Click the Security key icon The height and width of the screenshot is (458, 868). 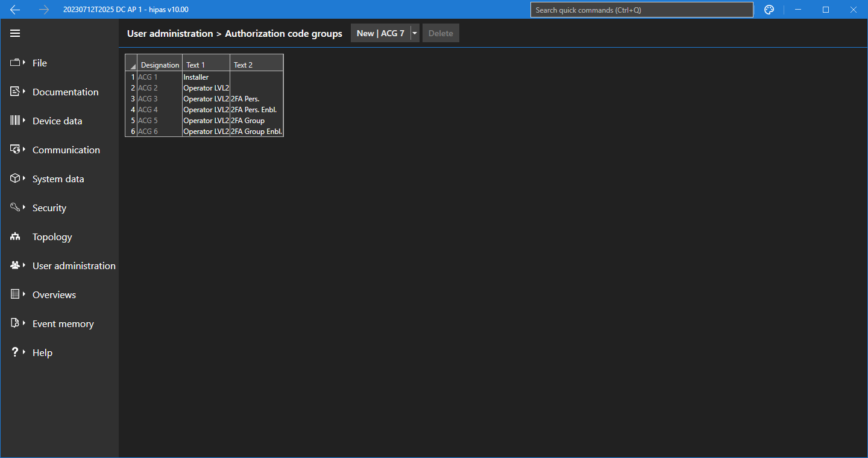(x=15, y=208)
